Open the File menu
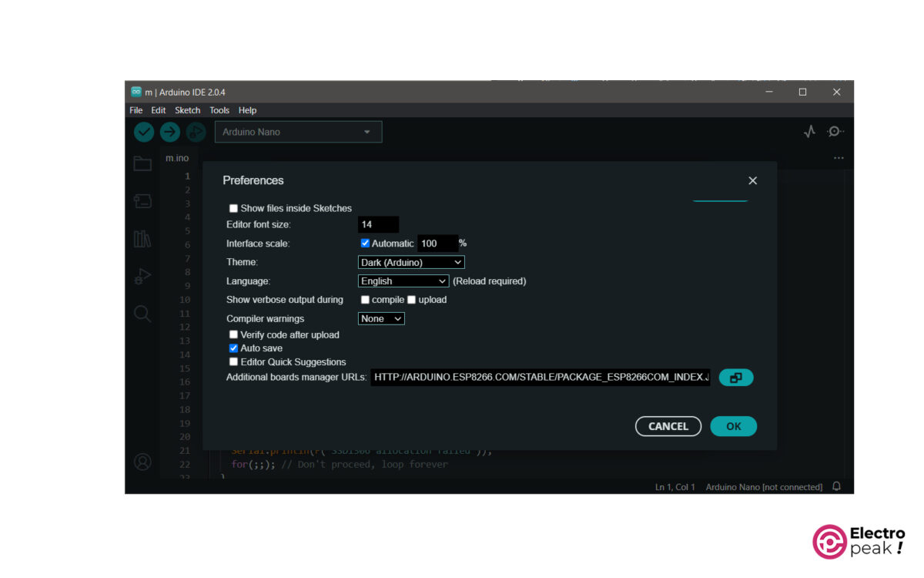Image resolution: width=924 pixels, height=578 pixels. pyautogui.click(x=136, y=110)
